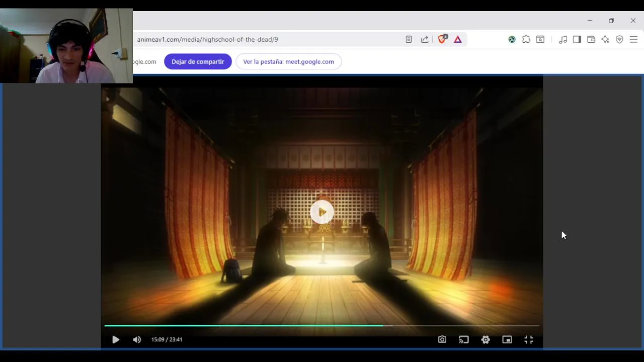This screenshot has height=362, width=644.
Task: Play the video with the bottom play button
Action: 115,340
